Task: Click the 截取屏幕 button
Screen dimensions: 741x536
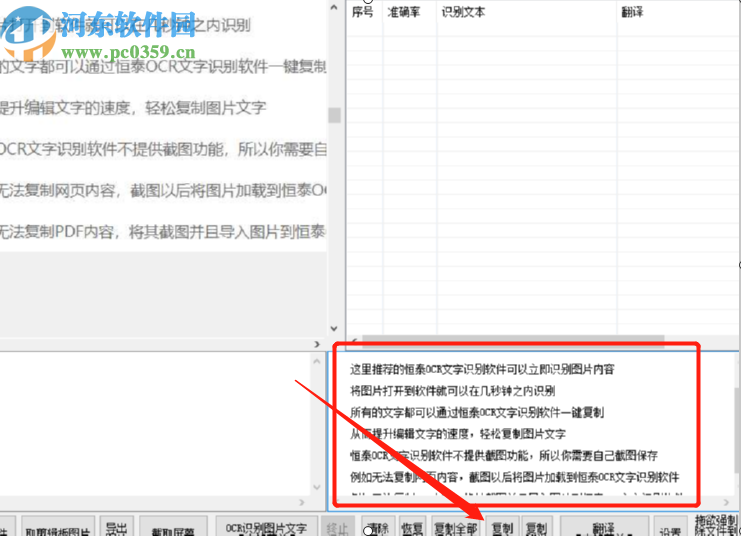Action: pyautogui.click(x=172, y=528)
